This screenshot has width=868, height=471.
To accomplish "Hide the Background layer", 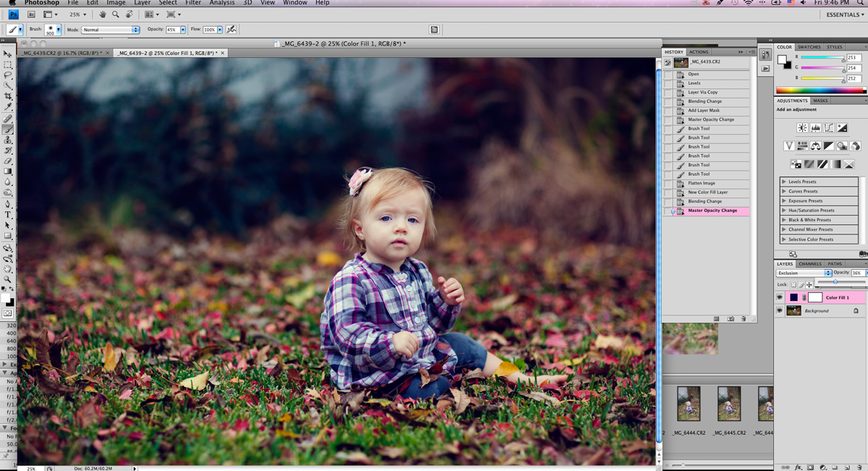I will [x=780, y=310].
